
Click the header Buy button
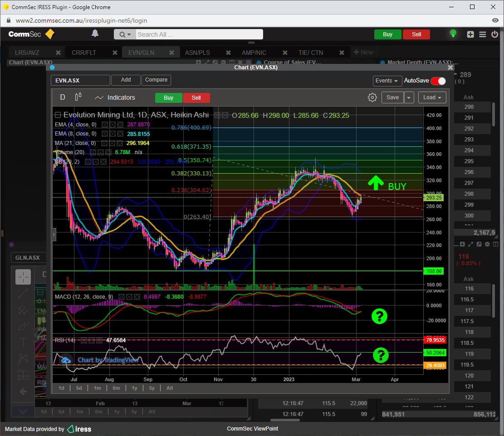click(x=388, y=34)
